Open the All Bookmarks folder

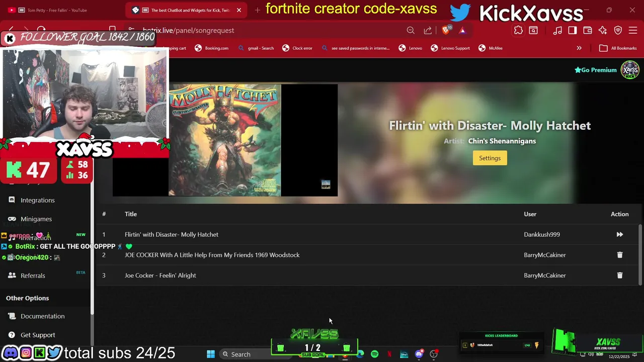click(x=618, y=48)
